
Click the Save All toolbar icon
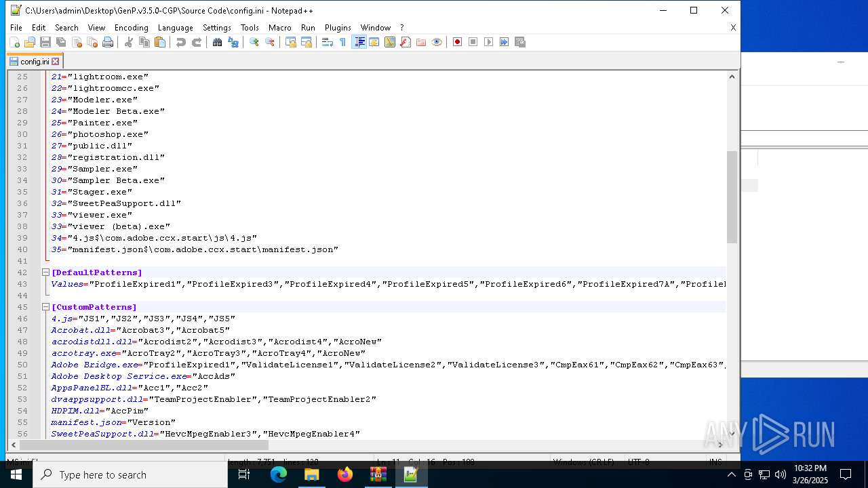click(61, 42)
